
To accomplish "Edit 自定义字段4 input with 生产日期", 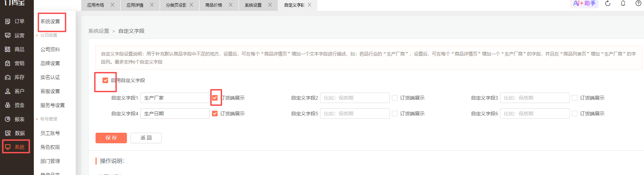I will tap(175, 114).
